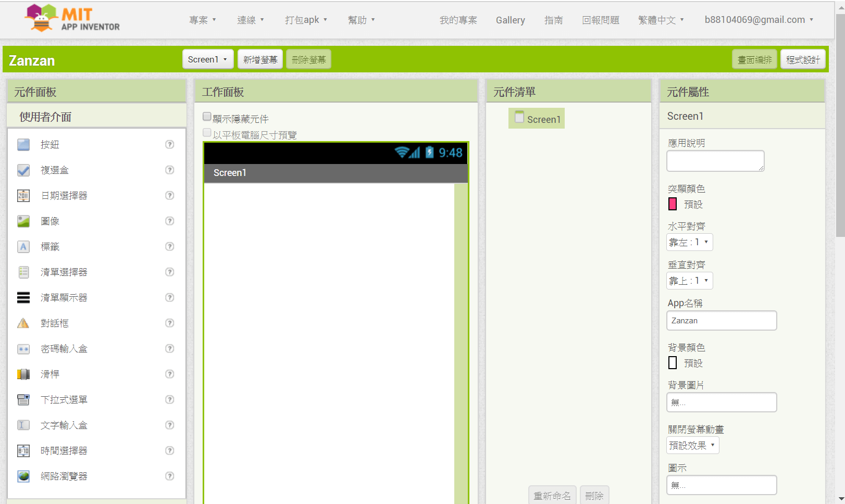The width and height of the screenshot is (845, 504).
Task: Switch to 畫面編排 designer view
Action: pos(754,59)
